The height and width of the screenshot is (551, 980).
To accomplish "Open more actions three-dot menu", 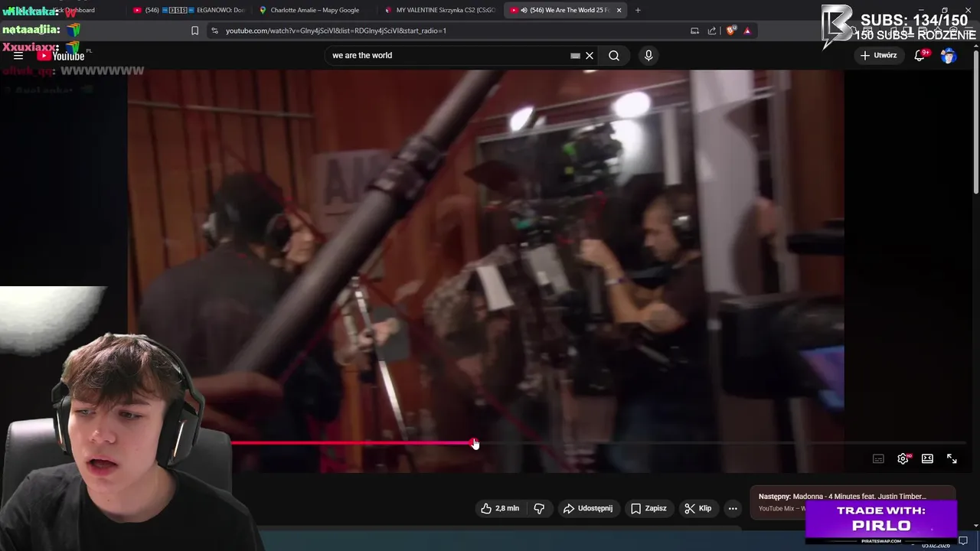I will [733, 508].
